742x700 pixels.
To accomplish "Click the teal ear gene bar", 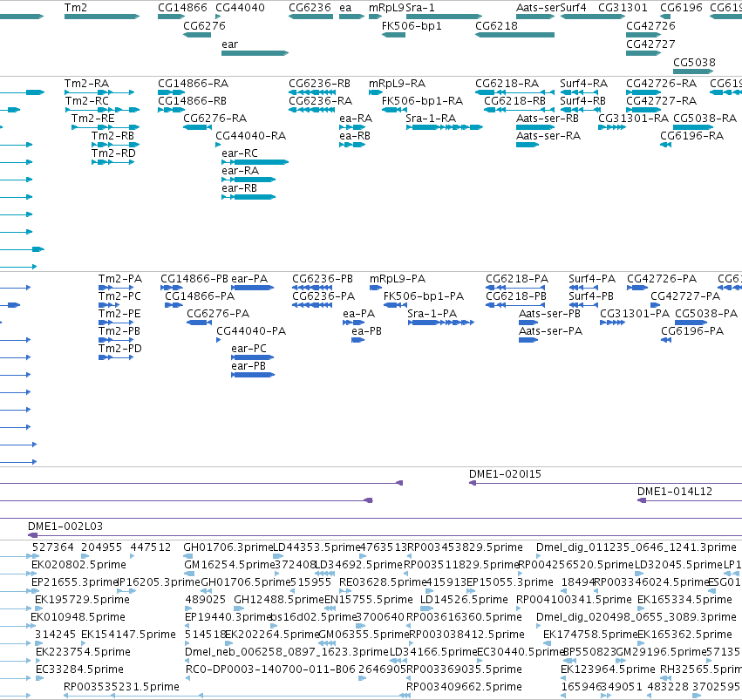I will [x=255, y=53].
